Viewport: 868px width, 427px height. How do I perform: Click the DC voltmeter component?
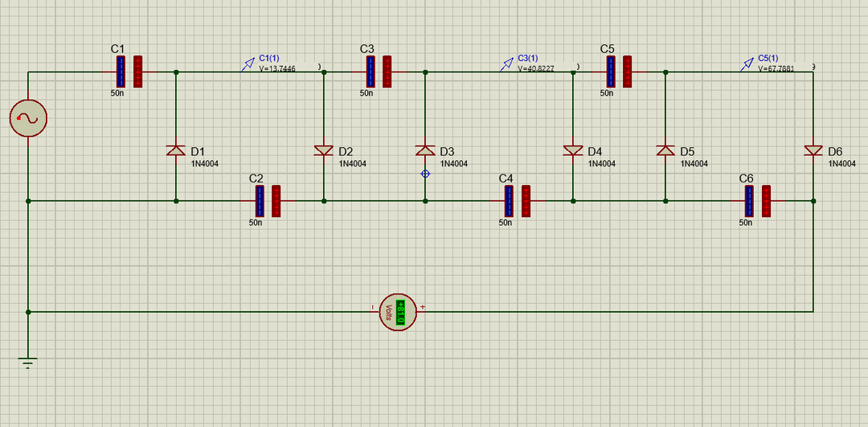pyautogui.click(x=398, y=312)
